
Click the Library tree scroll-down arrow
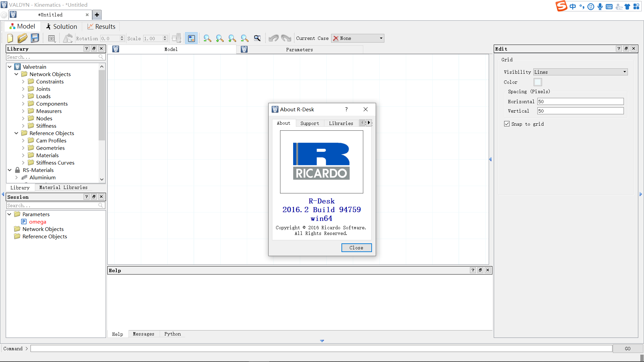point(102,179)
